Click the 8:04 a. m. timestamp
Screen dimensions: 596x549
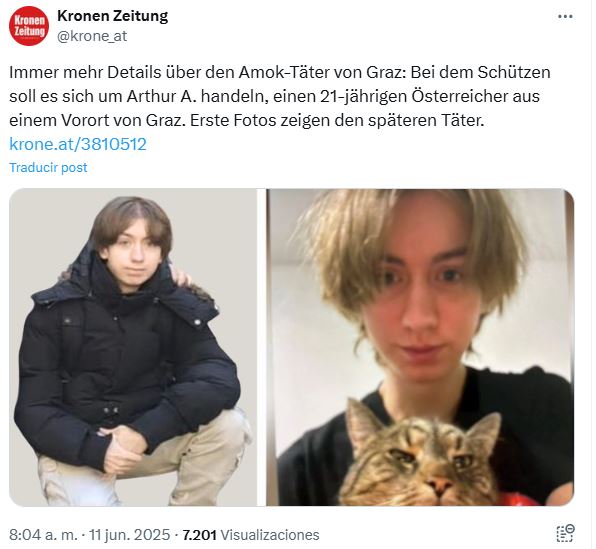43,535
